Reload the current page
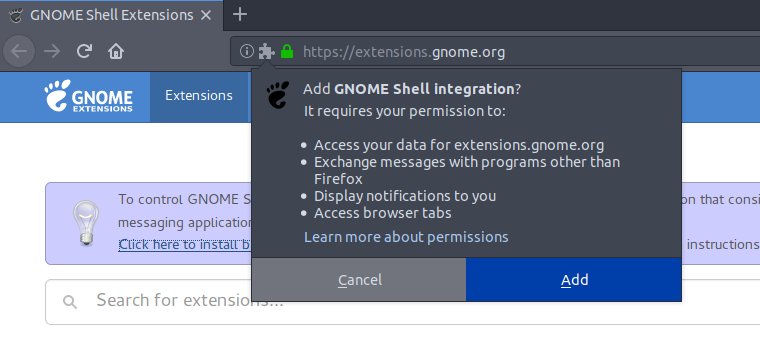Viewport: 760px width, 363px height. [84, 51]
